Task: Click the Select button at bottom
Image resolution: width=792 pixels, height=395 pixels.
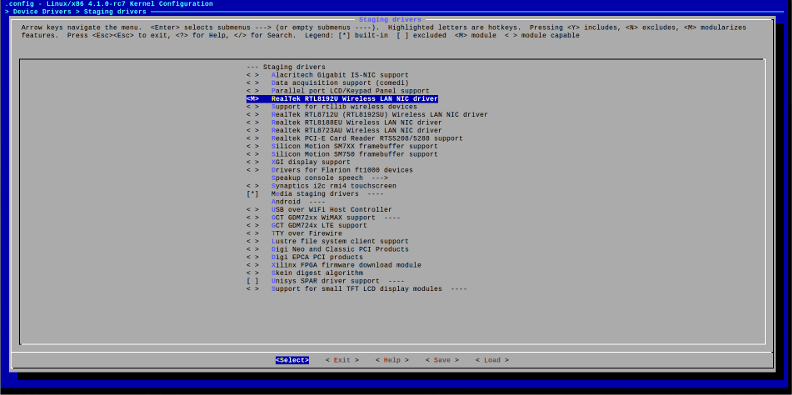Action: pos(292,360)
